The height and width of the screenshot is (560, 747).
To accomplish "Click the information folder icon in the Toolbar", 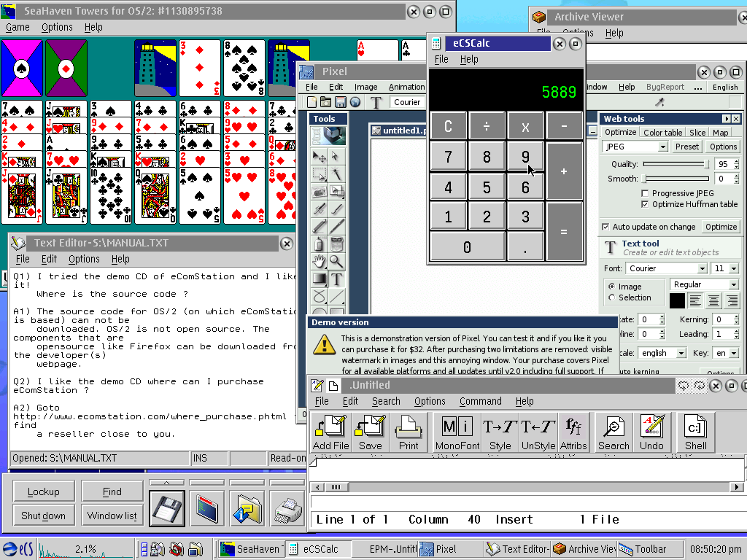I will click(247, 508).
